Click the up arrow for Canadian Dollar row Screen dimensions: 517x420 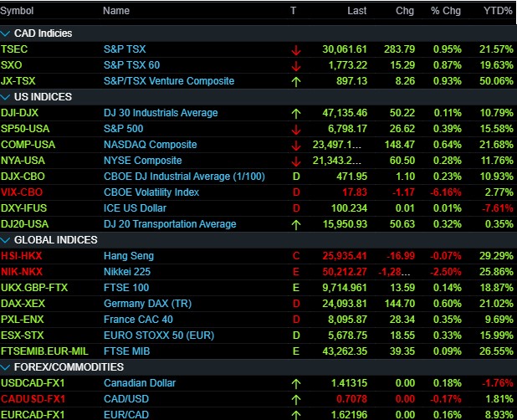[x=295, y=383]
